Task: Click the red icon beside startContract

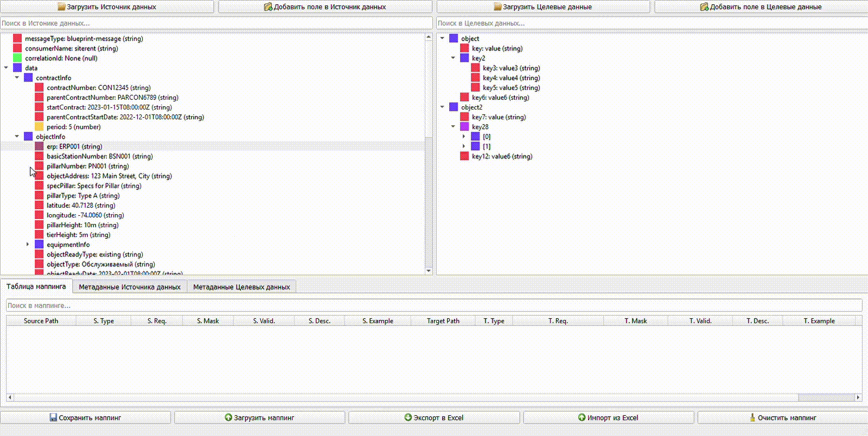Action: click(x=39, y=107)
